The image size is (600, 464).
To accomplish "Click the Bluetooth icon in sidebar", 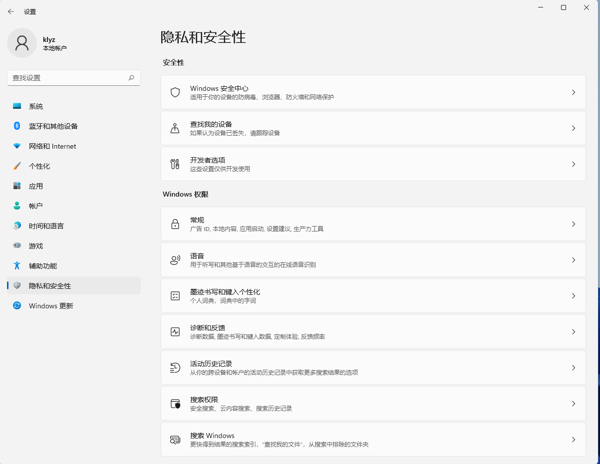I will click(x=17, y=126).
